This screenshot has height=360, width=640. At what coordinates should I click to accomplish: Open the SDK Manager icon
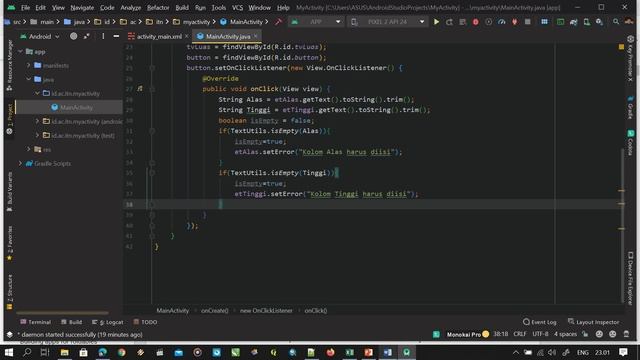tap(599, 22)
